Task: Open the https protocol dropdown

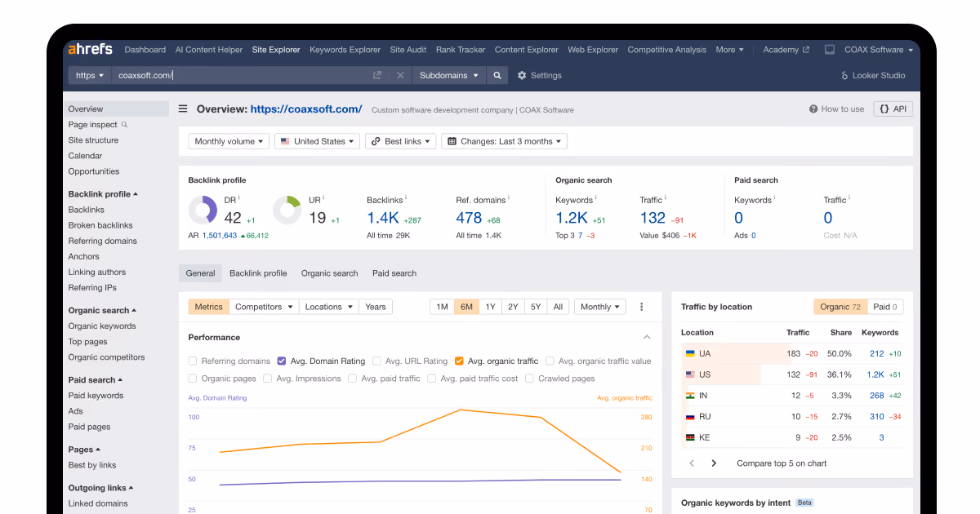Action: pyautogui.click(x=90, y=75)
